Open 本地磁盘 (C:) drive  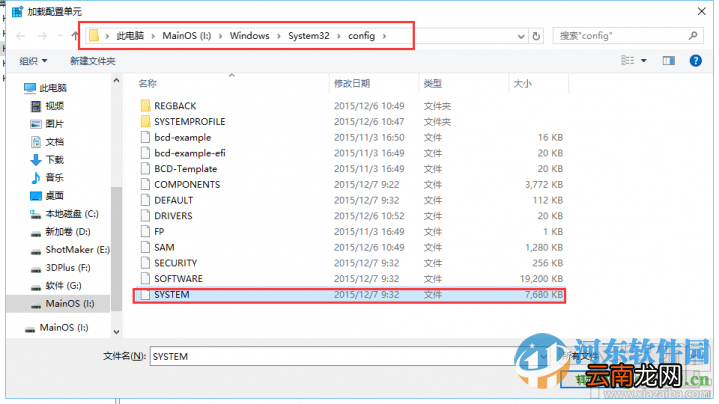coord(65,214)
